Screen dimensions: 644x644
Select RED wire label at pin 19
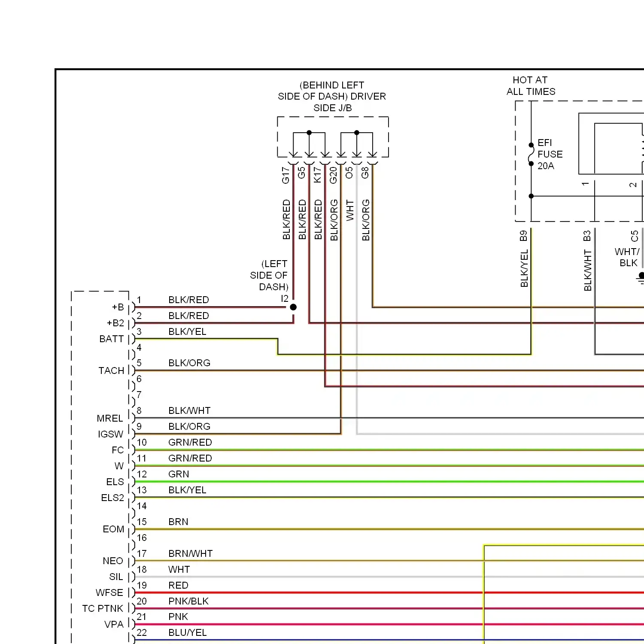click(x=178, y=586)
